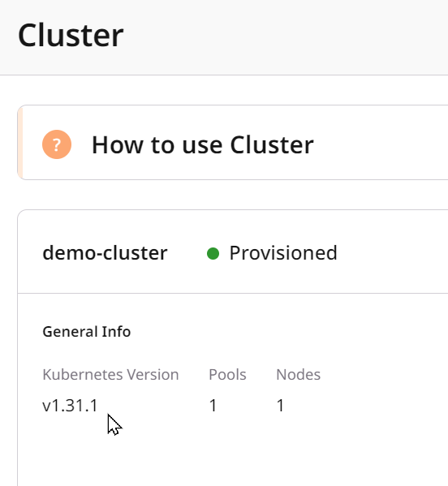Viewport: 448px width, 486px height.
Task: Click empty area of the page header bar
Action: point(279,37)
